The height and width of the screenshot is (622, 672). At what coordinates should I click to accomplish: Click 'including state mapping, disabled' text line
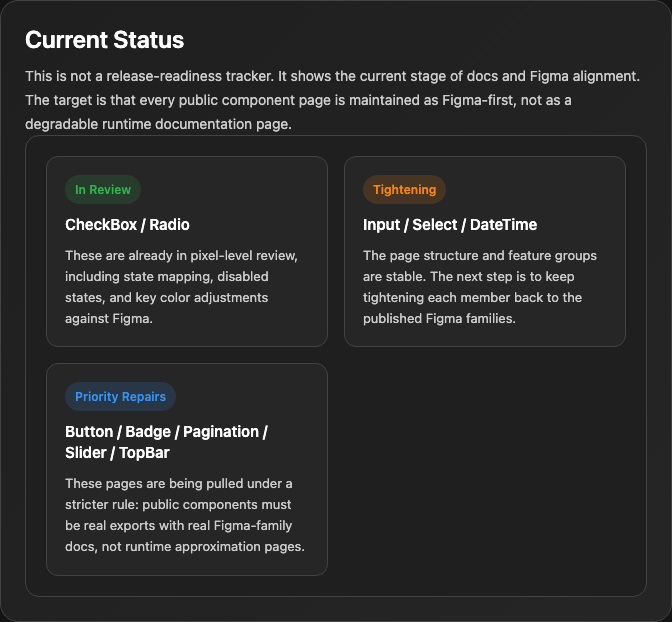point(167,276)
